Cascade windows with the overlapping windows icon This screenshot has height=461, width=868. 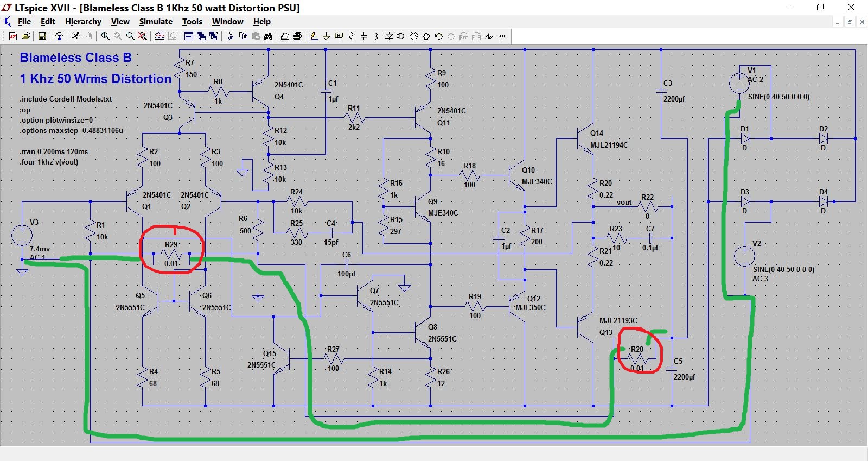201,36
